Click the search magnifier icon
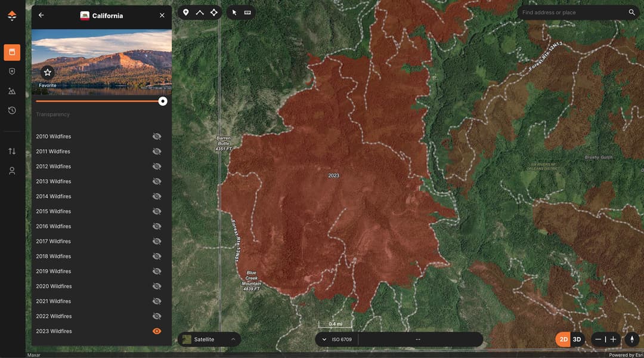 click(631, 13)
